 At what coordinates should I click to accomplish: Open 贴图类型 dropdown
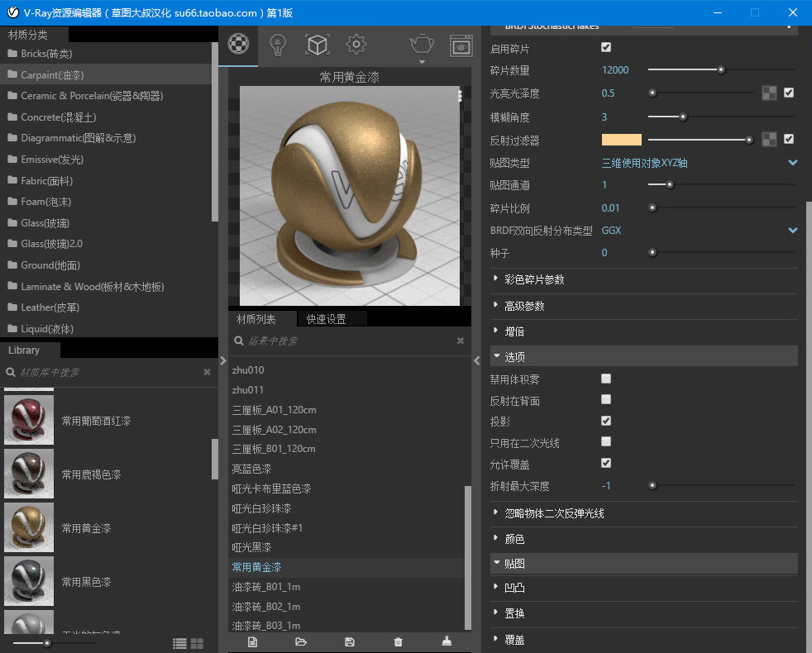tap(699, 163)
